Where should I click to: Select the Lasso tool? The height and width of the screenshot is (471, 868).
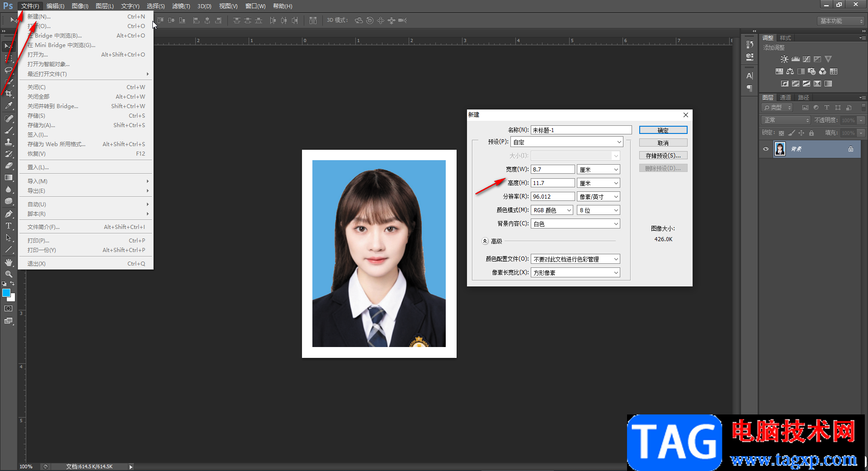(x=9, y=70)
